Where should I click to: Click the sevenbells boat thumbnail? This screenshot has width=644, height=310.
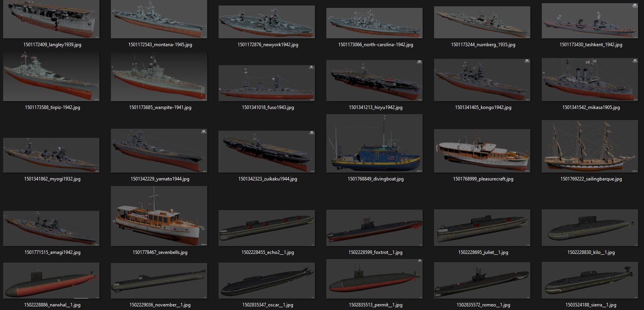click(x=159, y=216)
